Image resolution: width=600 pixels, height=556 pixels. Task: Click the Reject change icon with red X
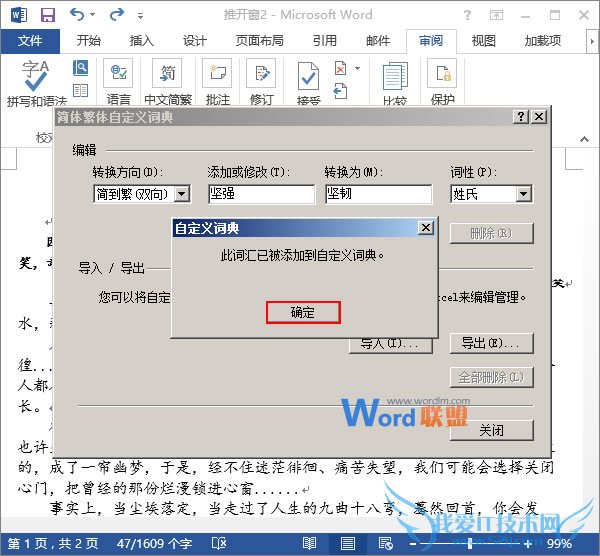(x=340, y=68)
